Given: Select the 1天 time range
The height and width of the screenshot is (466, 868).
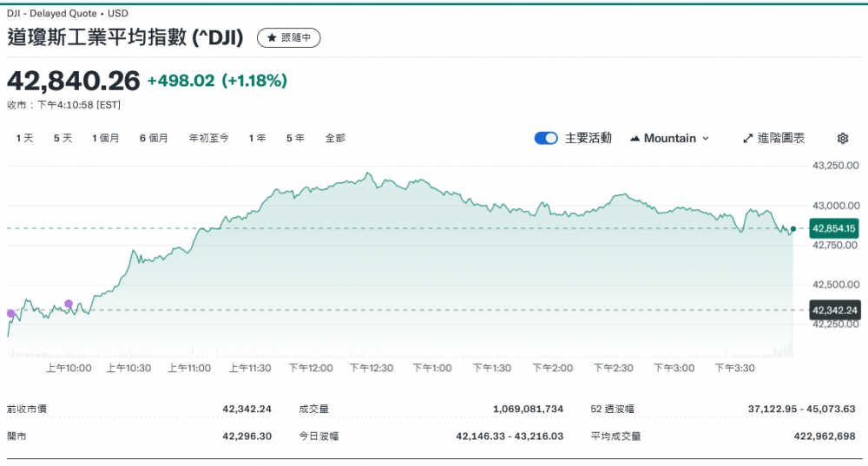Looking at the screenshot, I should click(x=24, y=138).
